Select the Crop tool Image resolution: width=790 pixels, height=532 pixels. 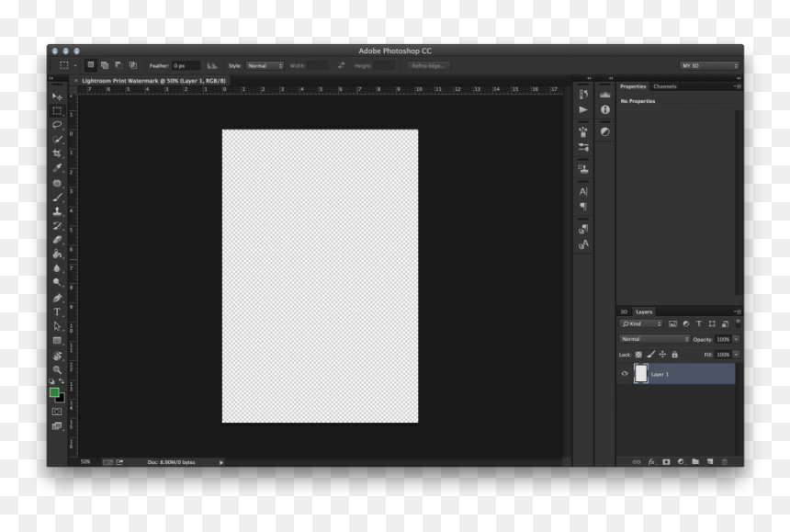[58, 153]
